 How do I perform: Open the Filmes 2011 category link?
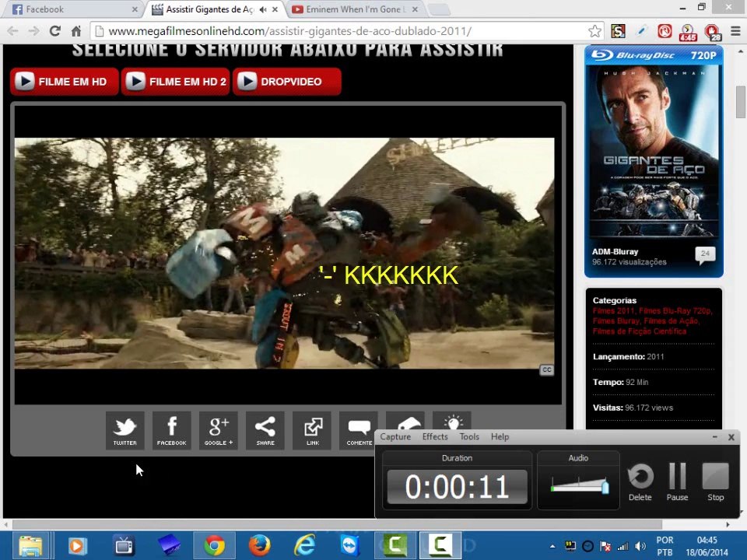point(614,311)
